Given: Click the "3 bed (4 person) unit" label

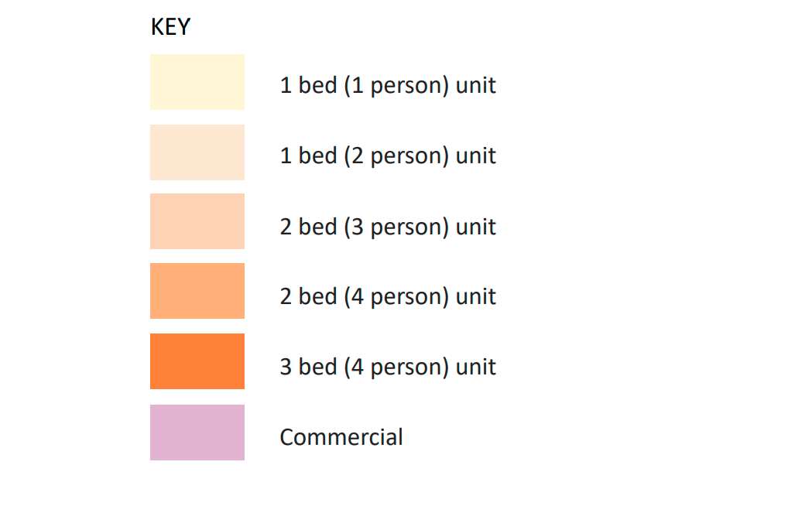Looking at the screenshot, I should pyautogui.click(x=388, y=367).
